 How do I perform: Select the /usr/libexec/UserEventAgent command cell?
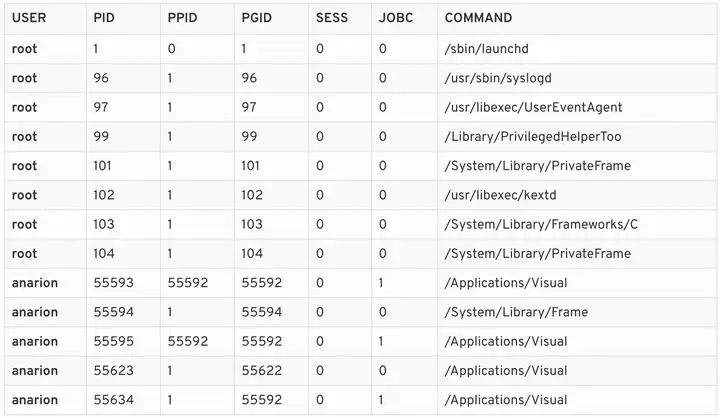[533, 107]
